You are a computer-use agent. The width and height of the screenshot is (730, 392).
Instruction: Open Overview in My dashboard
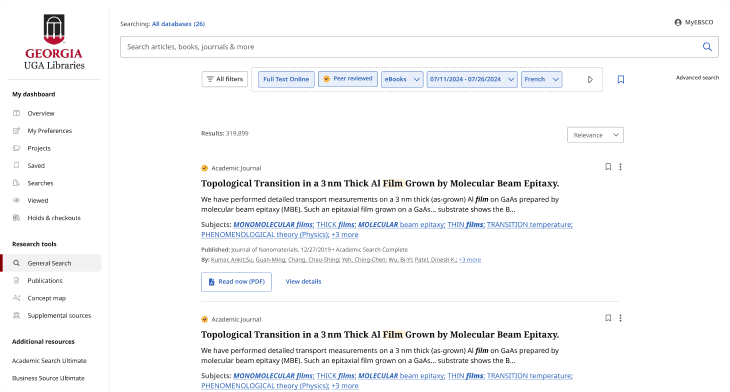(x=41, y=114)
